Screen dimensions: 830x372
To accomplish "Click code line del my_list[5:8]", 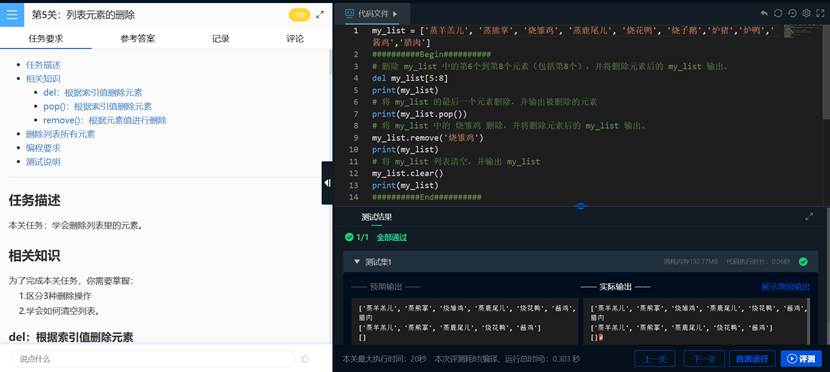I will 410,78.
